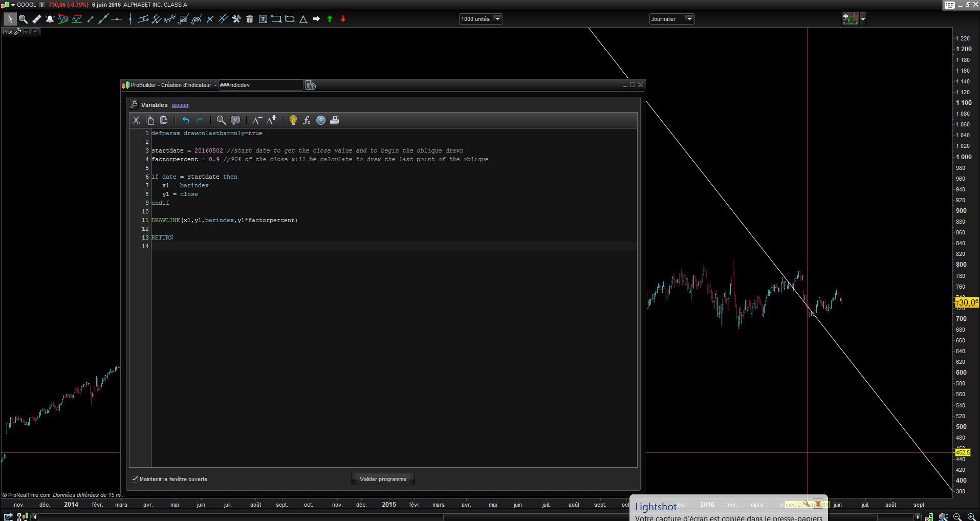The height and width of the screenshot is (521, 980).
Task: Click the lightbulb icon in ProBuilder toolbar
Action: [293, 120]
